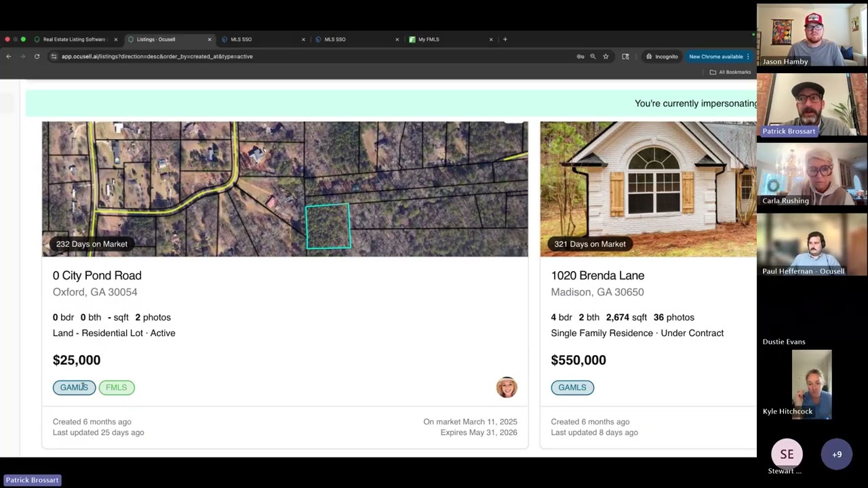Click the $25,000 price
Image resolution: width=868 pixels, height=488 pixels.
tap(77, 360)
